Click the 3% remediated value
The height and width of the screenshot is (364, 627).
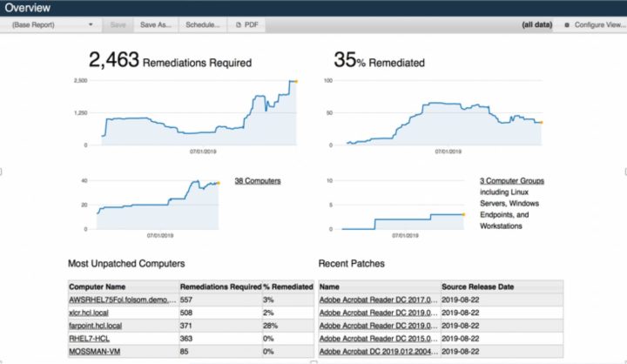point(268,300)
